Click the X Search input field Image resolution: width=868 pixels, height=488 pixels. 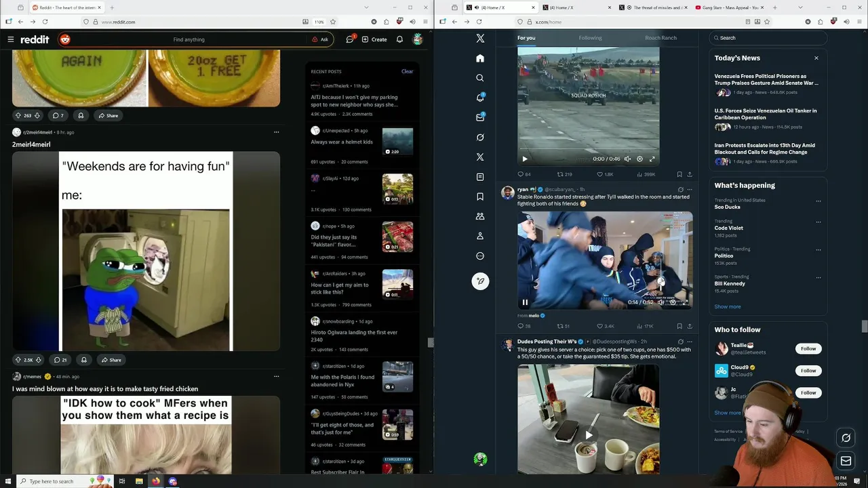point(768,38)
